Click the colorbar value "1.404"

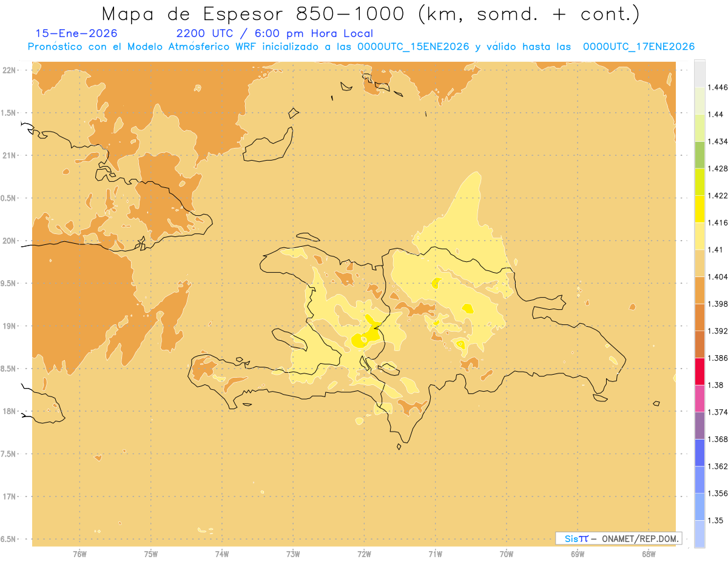[718, 276]
